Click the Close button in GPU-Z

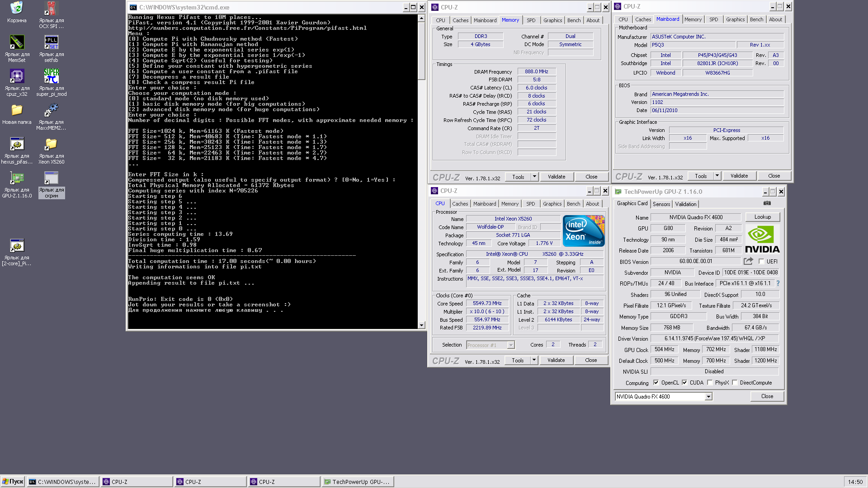(x=767, y=396)
